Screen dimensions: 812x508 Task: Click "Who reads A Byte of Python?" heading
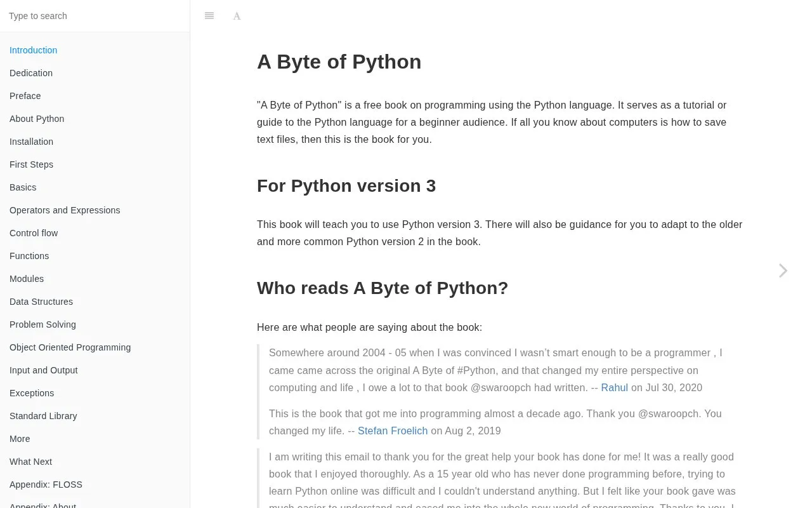pyautogui.click(x=383, y=288)
